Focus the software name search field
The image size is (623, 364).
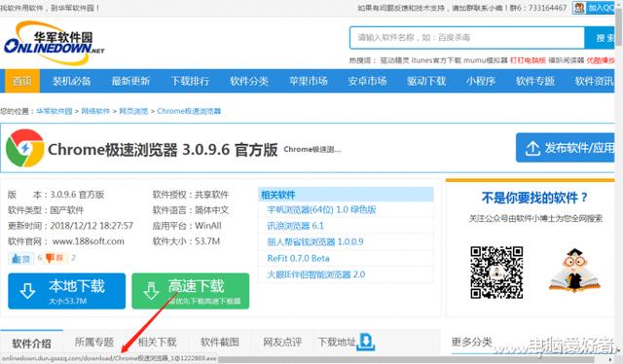click(467, 38)
